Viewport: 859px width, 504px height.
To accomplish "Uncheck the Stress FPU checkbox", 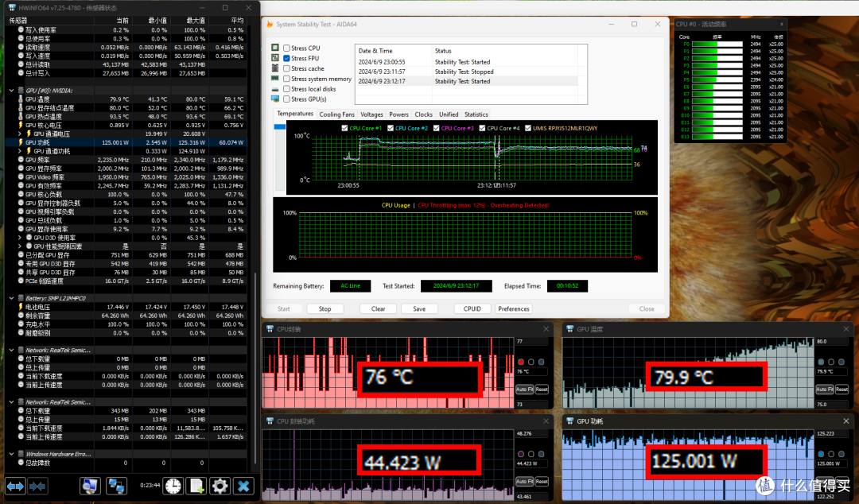I will coord(286,58).
